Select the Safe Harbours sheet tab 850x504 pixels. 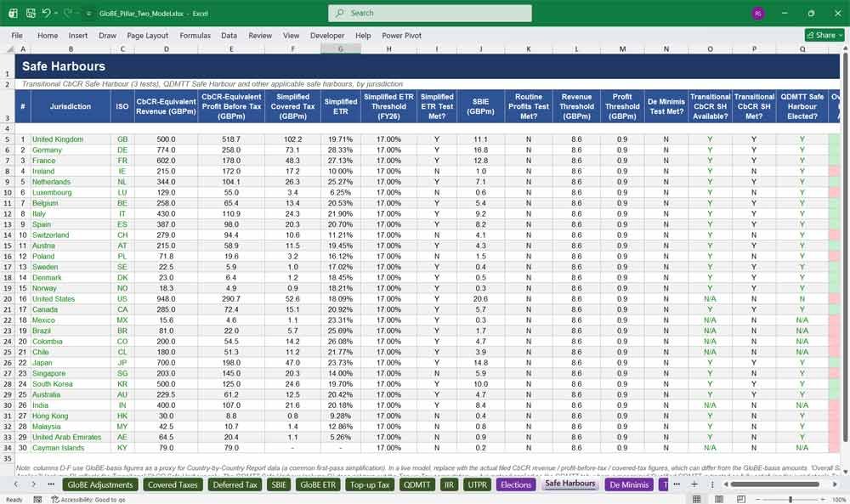click(569, 484)
